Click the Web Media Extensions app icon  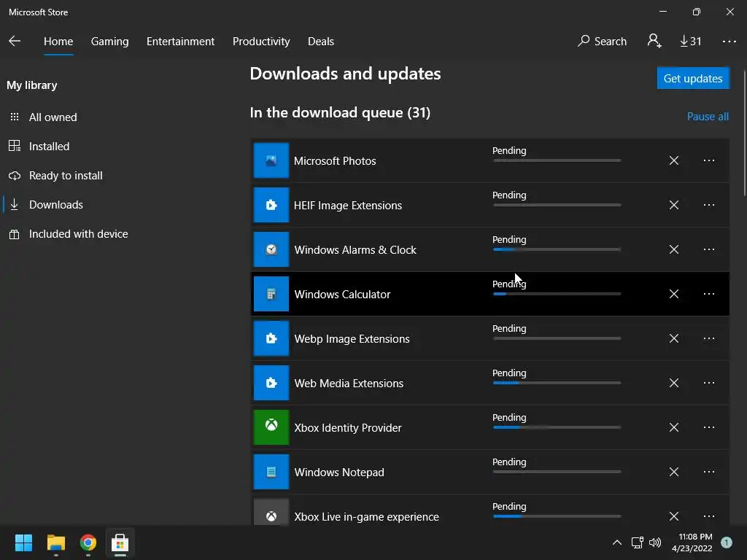271,383
